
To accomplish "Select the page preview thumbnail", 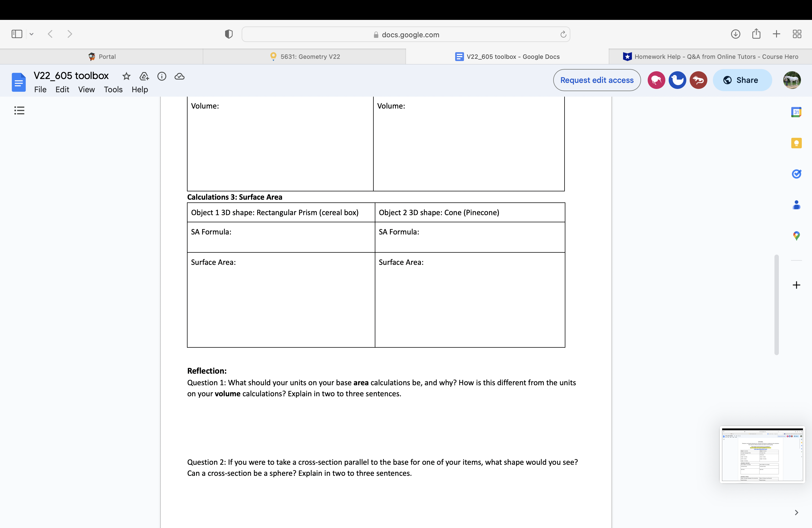I will point(762,455).
